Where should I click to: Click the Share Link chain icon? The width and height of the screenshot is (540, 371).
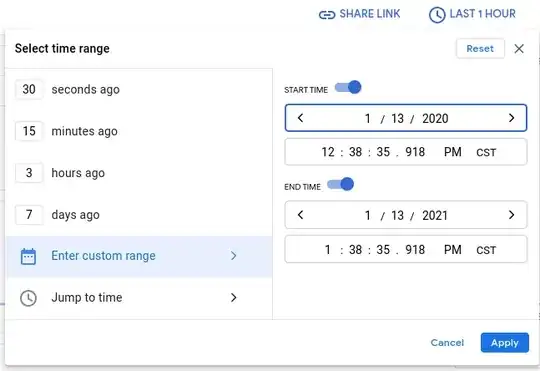326,15
